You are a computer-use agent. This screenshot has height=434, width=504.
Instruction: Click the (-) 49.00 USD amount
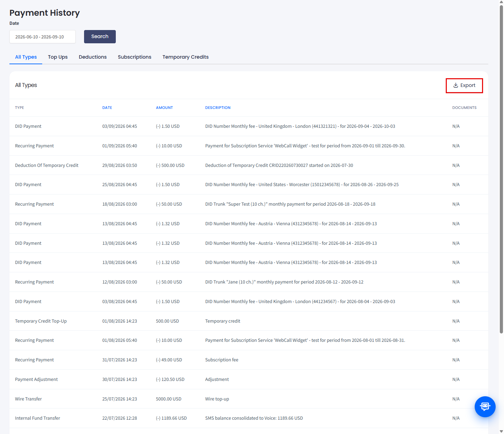coord(169,360)
